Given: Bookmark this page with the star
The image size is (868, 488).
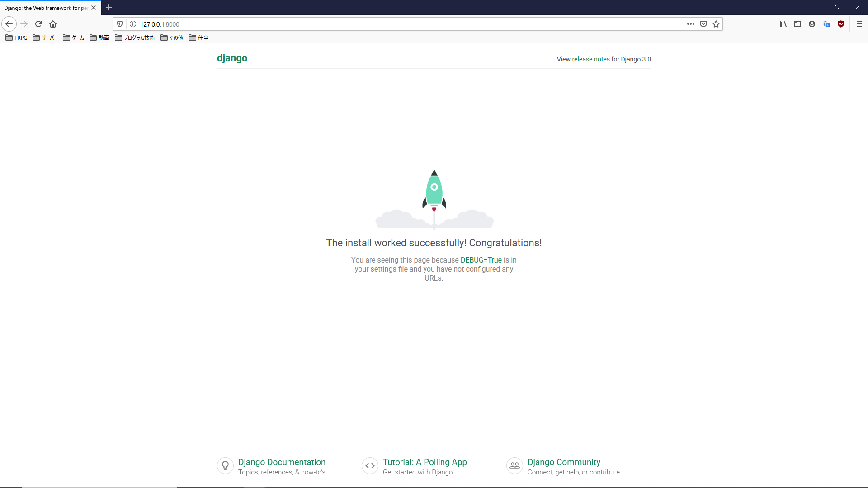Looking at the screenshot, I should (x=716, y=24).
